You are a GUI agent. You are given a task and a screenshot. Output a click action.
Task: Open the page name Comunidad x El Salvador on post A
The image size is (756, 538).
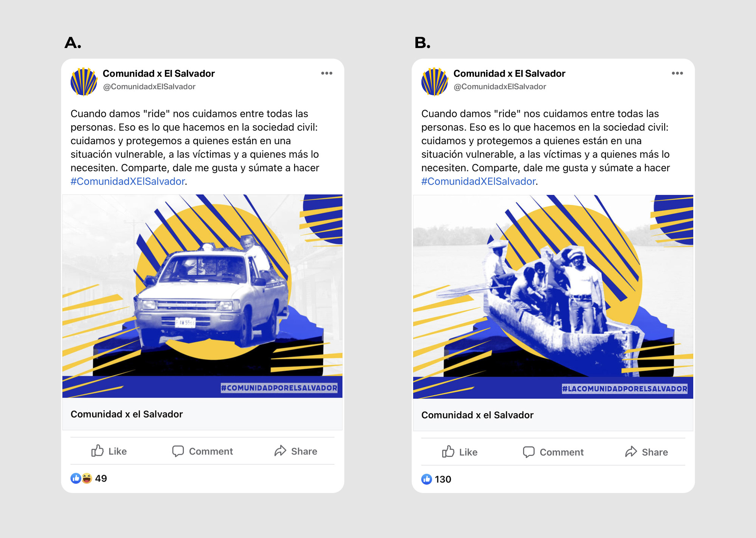point(159,73)
